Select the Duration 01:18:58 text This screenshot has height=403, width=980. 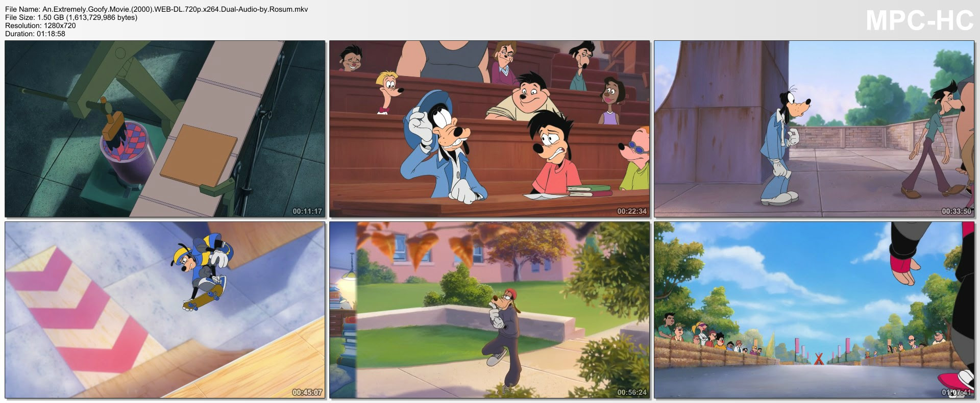(35, 34)
